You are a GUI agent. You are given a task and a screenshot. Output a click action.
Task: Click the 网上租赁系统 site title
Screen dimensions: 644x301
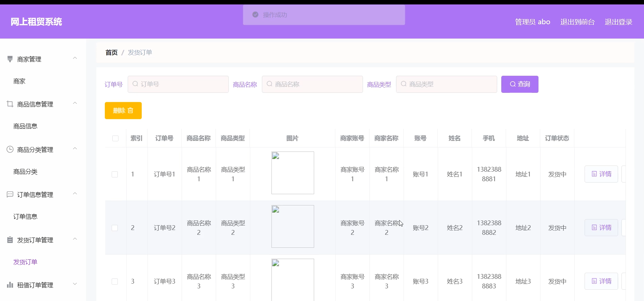(x=36, y=22)
